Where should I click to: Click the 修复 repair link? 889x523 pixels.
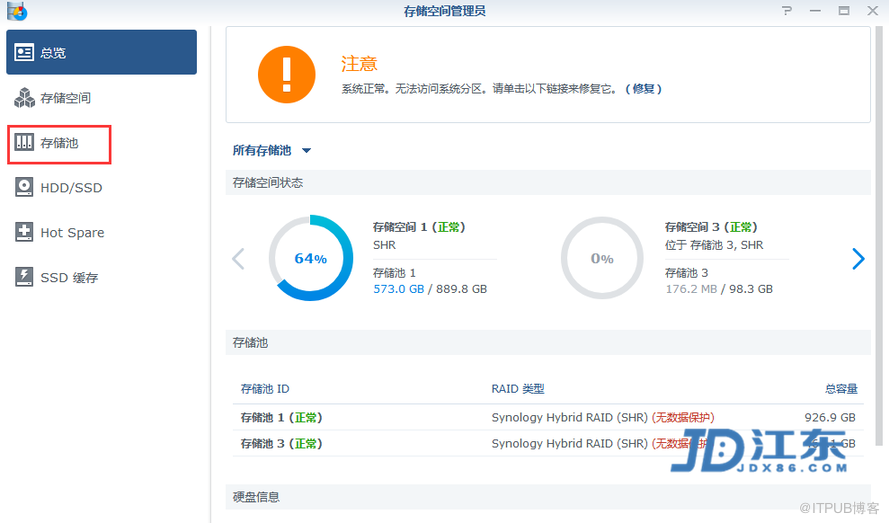point(643,89)
